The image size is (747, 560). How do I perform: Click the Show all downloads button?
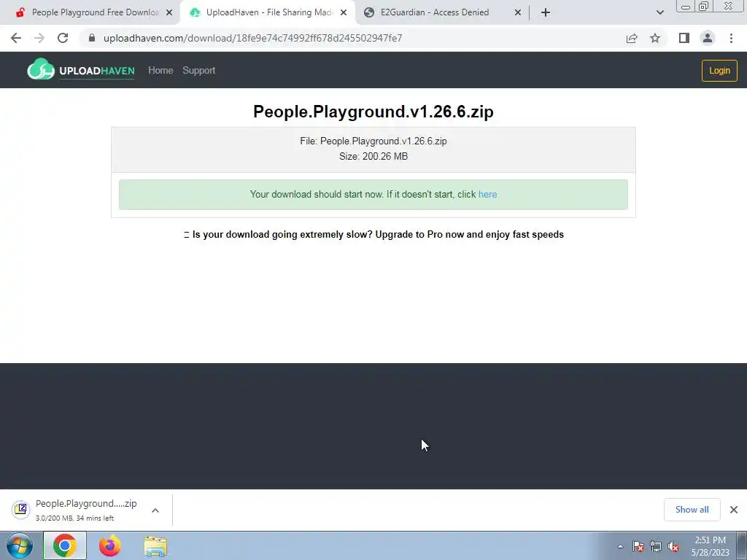pyautogui.click(x=692, y=510)
